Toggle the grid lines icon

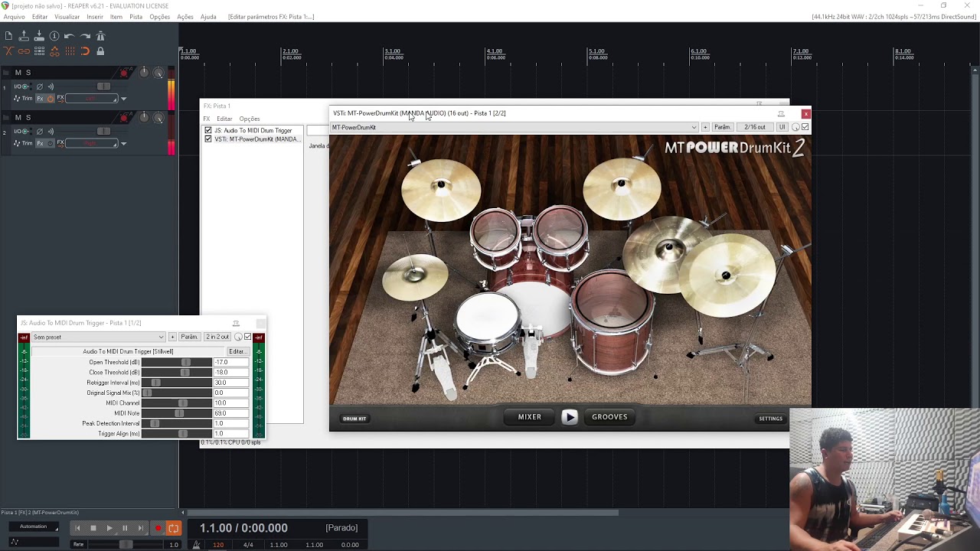[70, 51]
